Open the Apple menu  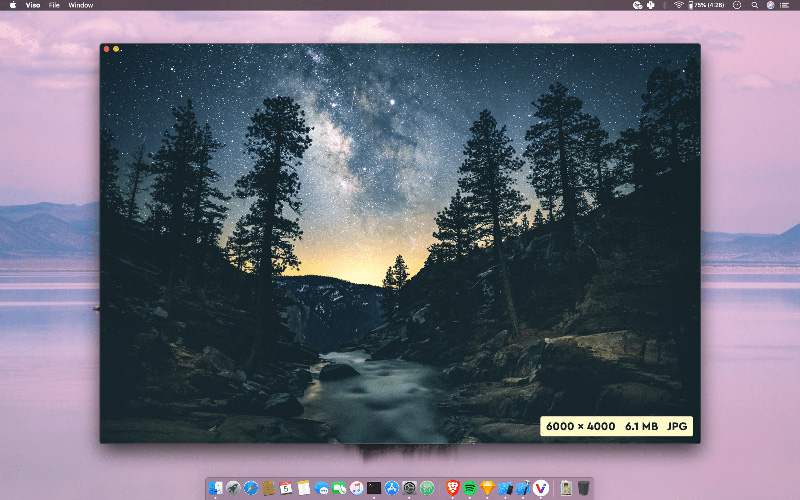click(13, 5)
